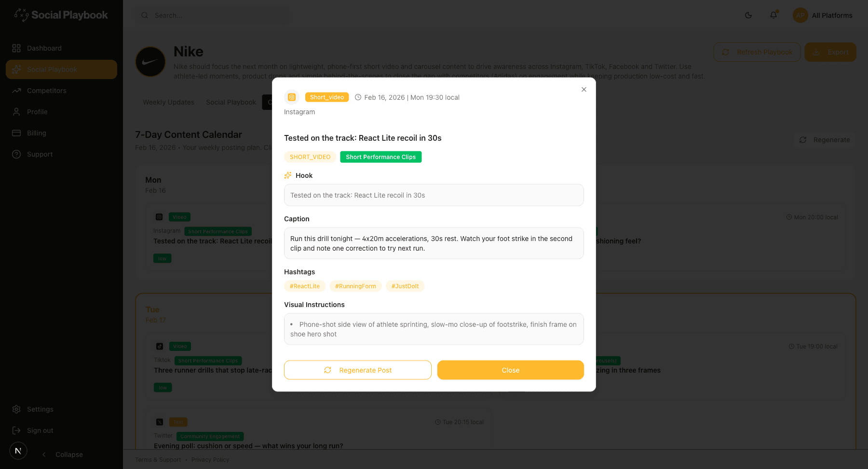This screenshot has height=469, width=868.
Task: Open Dashboard from the sidebar
Action: (x=61, y=48)
